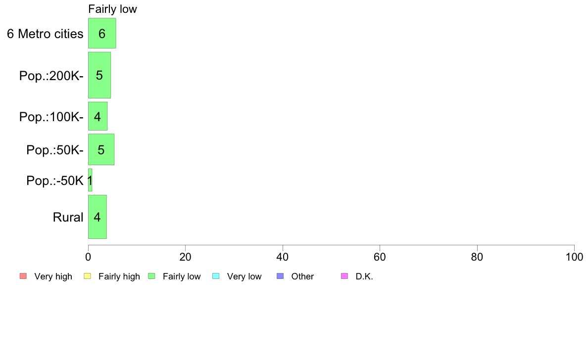
Task: Click the 100 tick on x-axis
Action: 574,257
